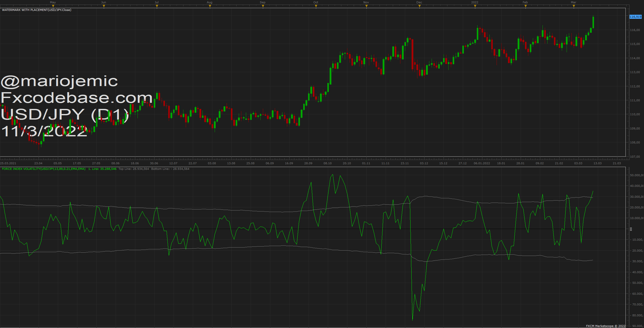
Task: Click the 'Top Line: 28.934,564' value
Action: pyautogui.click(x=134, y=169)
